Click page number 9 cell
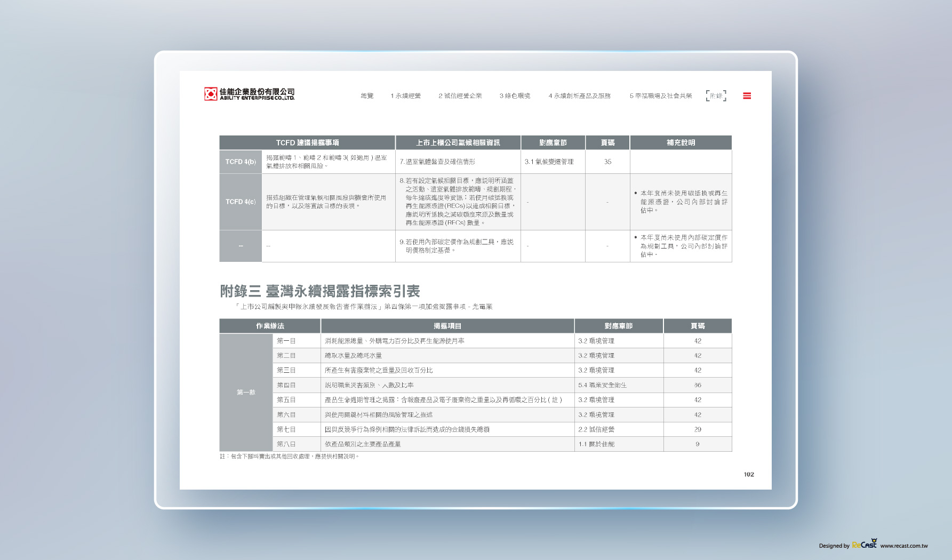 click(x=698, y=444)
